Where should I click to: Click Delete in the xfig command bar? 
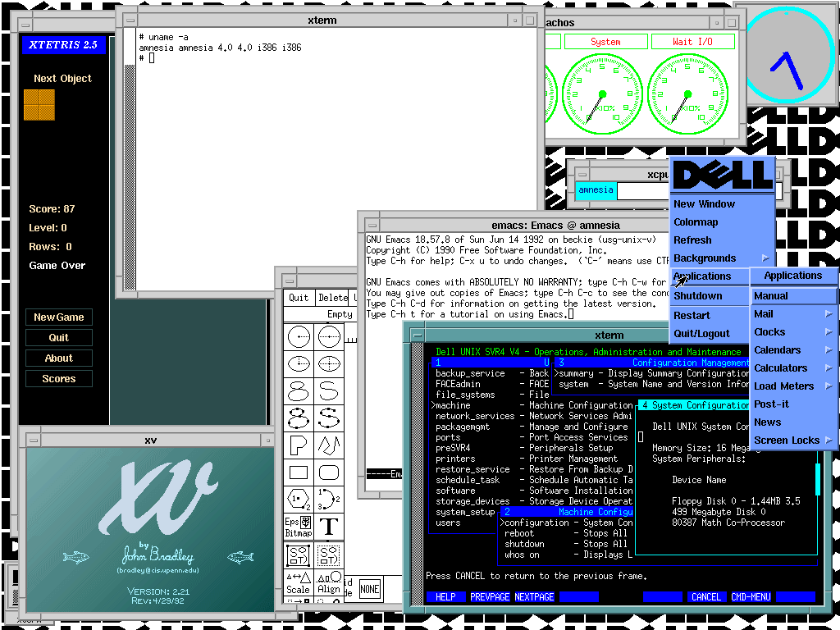pyautogui.click(x=333, y=298)
